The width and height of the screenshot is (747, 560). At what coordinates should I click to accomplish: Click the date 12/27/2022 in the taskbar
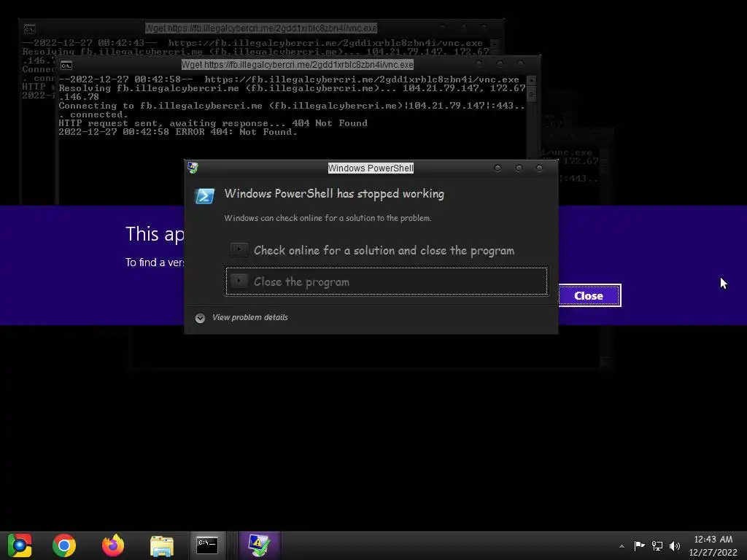pos(713,553)
